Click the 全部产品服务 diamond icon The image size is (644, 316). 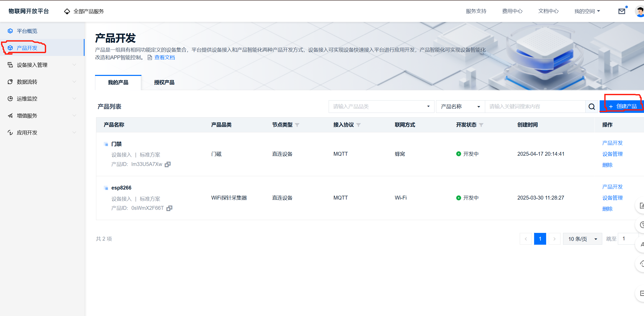(67, 12)
